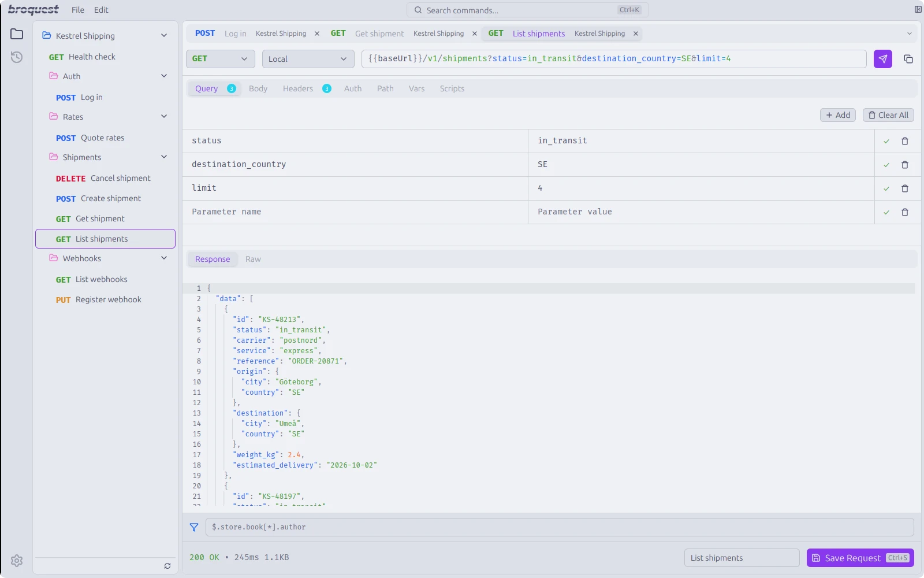The height and width of the screenshot is (578, 924).
Task: Open the Local environment dropdown
Action: click(308, 59)
